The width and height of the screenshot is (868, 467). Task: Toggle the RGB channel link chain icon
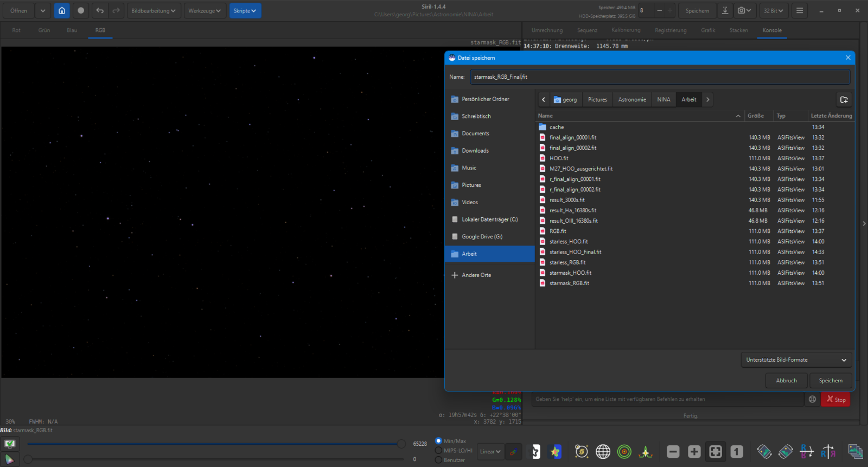(513, 452)
